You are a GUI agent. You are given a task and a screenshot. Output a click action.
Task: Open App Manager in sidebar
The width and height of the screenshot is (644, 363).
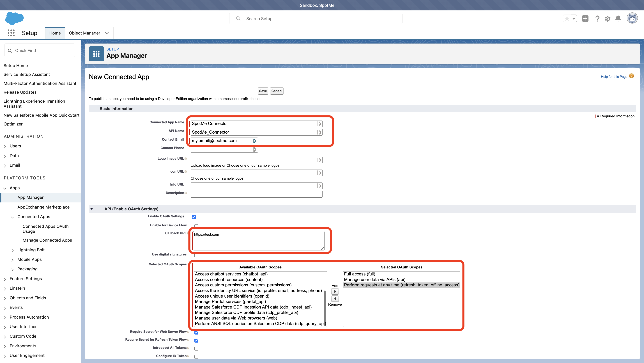31,197
